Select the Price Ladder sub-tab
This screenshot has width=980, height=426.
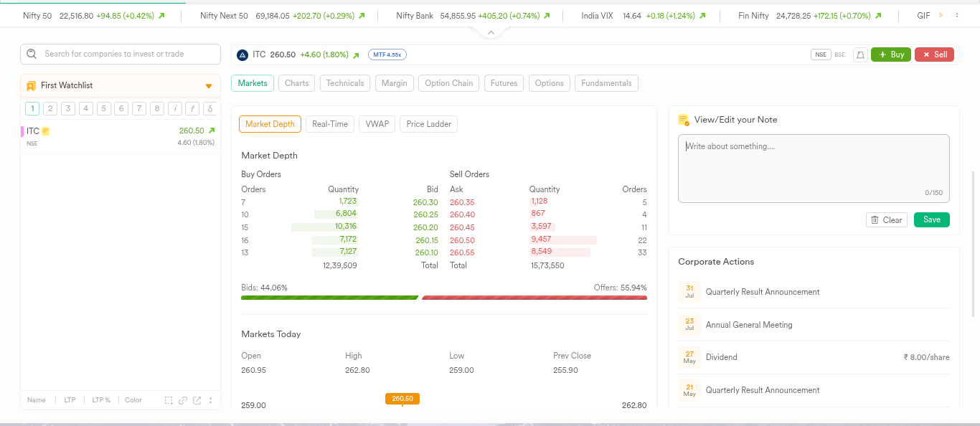pyautogui.click(x=429, y=124)
